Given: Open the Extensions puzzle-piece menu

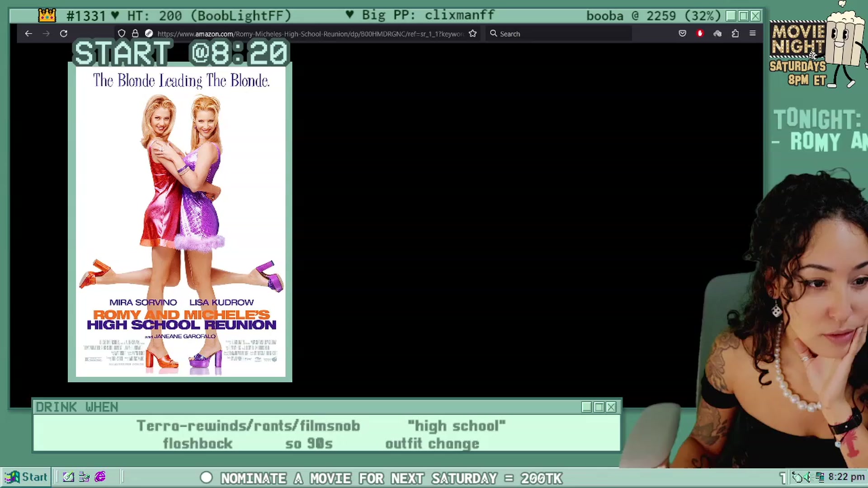Looking at the screenshot, I should click(x=735, y=33).
